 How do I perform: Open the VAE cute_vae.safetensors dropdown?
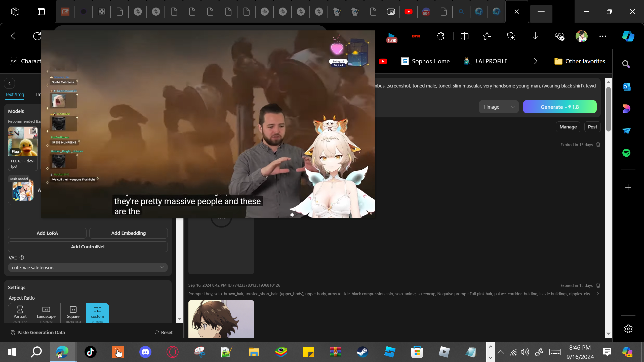click(88, 267)
